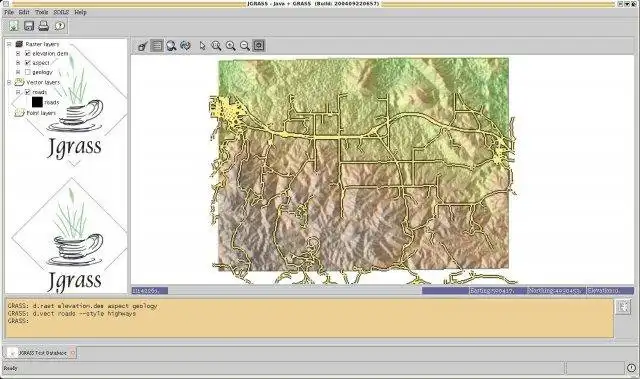Click the console side button icon
The image size is (640, 379).
click(623, 307)
